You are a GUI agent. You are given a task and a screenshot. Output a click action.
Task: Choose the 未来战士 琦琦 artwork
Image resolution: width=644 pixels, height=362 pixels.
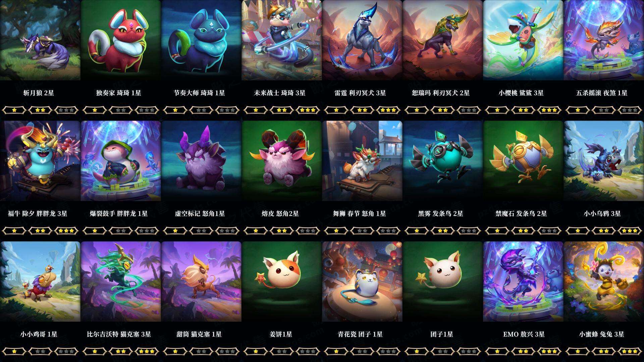[x=282, y=40]
